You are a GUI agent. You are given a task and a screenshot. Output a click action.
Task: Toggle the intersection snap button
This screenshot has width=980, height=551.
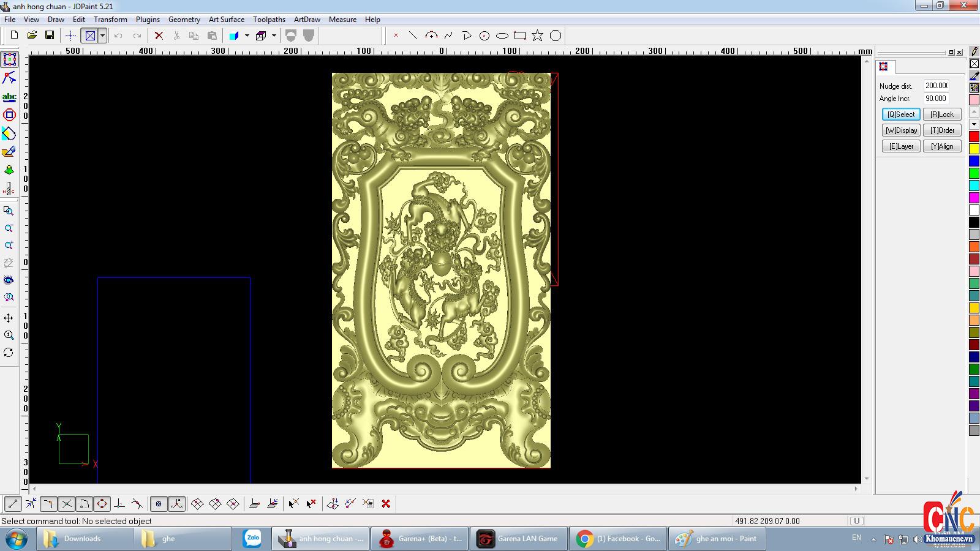pos(67,504)
